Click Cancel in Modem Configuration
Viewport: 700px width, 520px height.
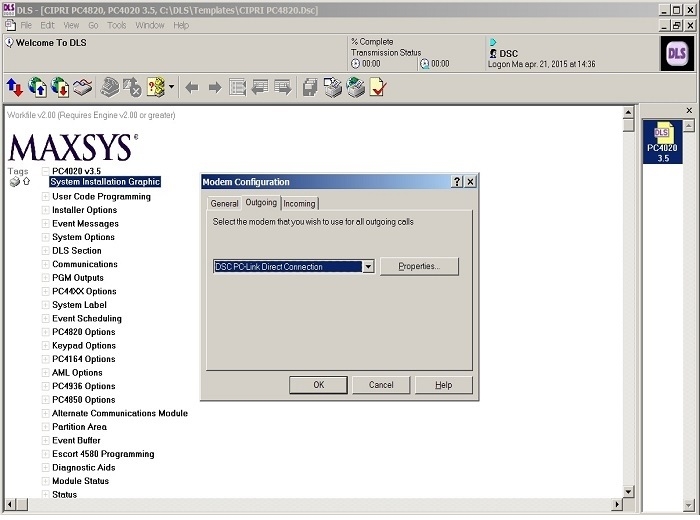[x=381, y=385]
